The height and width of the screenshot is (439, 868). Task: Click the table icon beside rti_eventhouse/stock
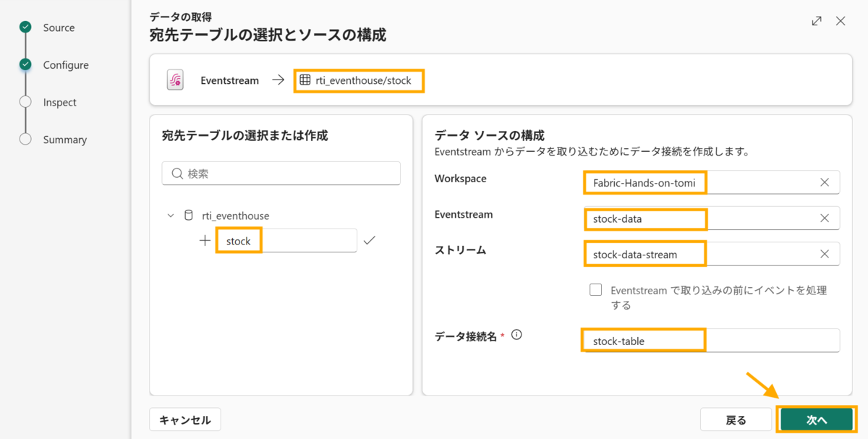pyautogui.click(x=305, y=80)
